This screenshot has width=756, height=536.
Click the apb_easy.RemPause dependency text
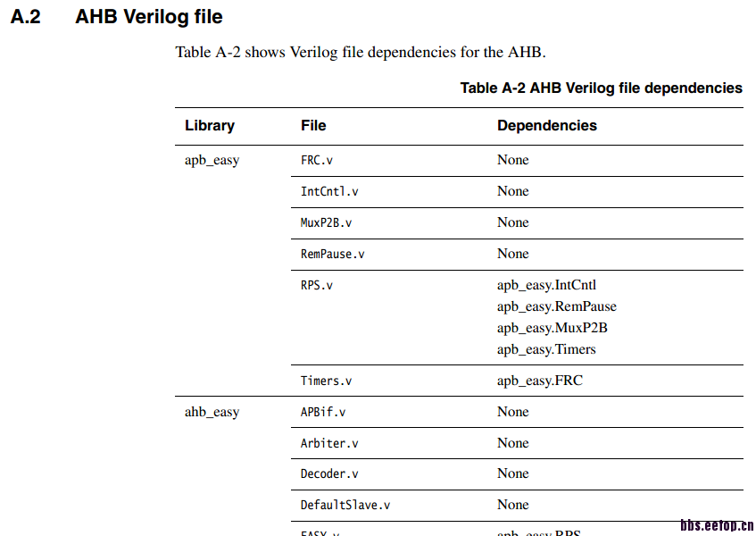click(556, 306)
